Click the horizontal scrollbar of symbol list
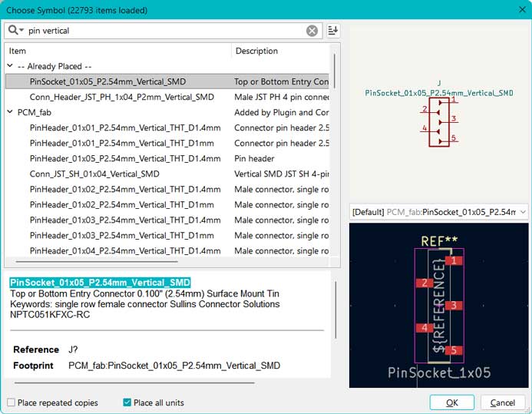Screen dimensions: 532x414 [x=97, y=262]
